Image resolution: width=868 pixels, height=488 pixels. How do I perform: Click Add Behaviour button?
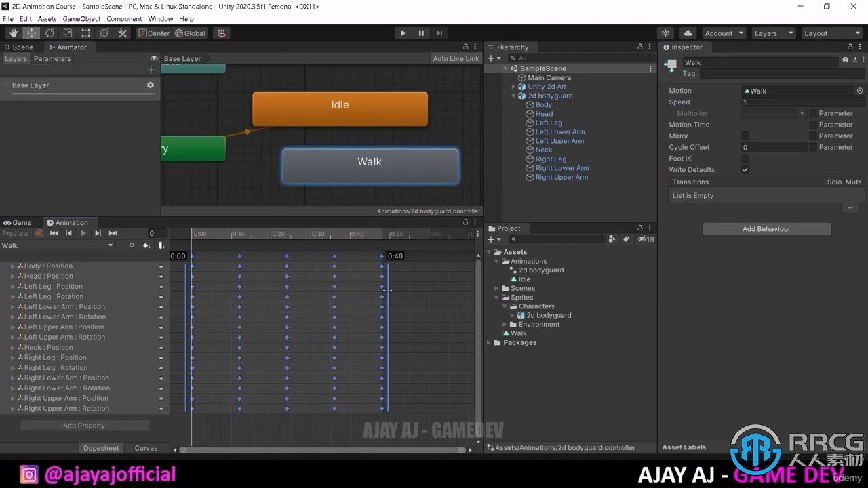[766, 229]
